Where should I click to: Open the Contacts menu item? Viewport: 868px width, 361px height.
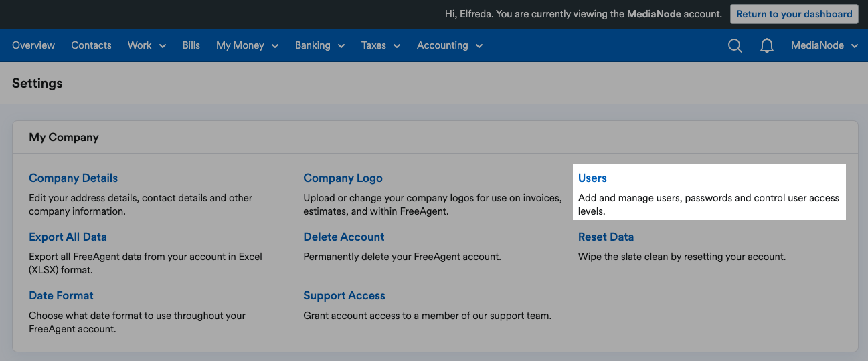point(91,45)
